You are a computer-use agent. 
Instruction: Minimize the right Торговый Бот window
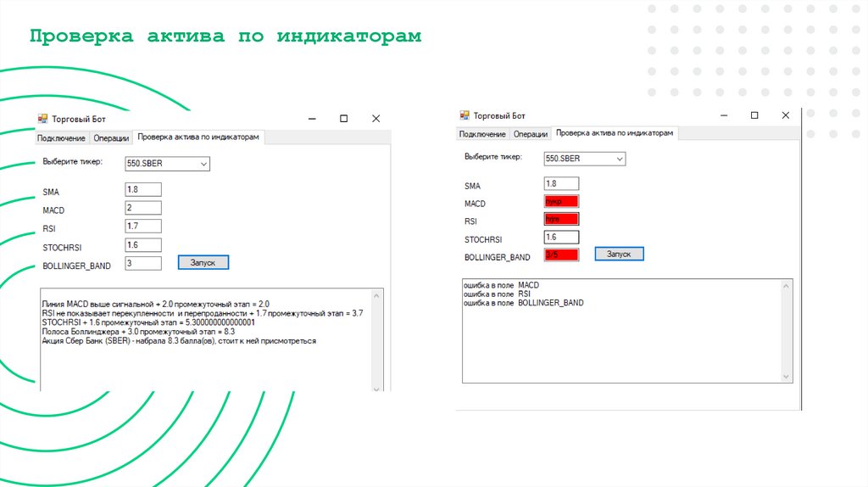724,115
